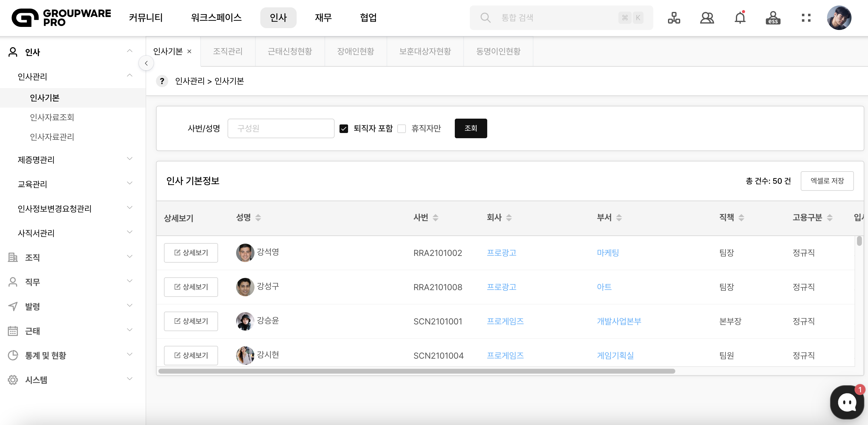Open the chatbot bubble with badge
The height and width of the screenshot is (425, 868).
coord(847,402)
